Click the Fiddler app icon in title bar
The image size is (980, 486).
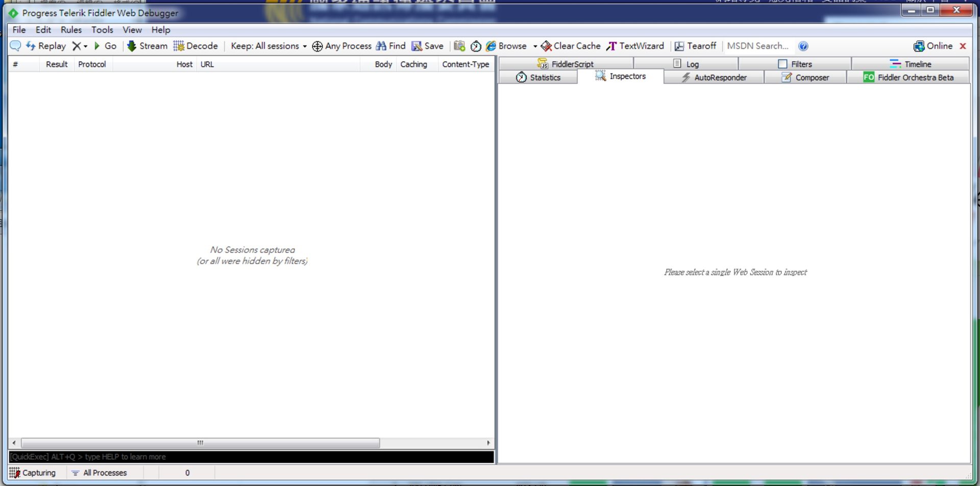pos(13,13)
